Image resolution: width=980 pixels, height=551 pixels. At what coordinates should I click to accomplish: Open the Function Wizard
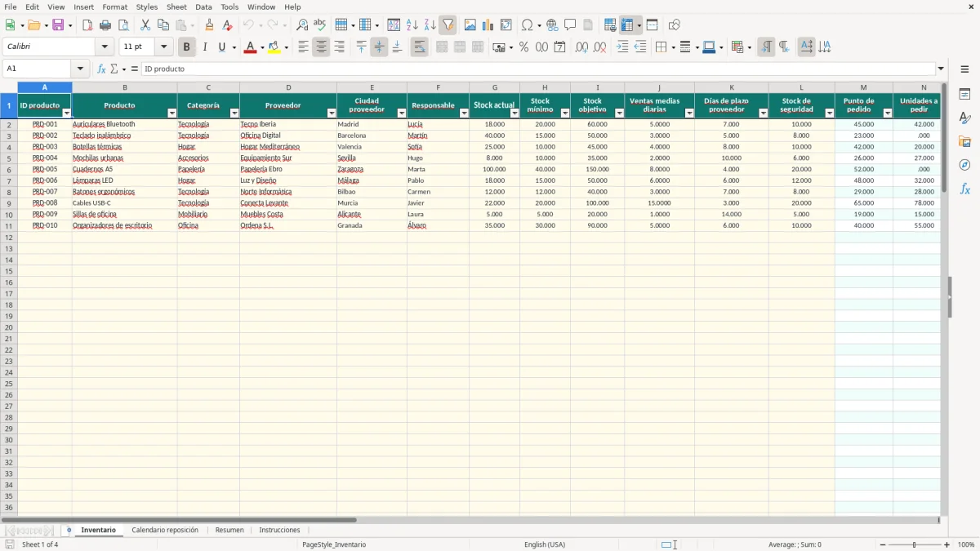102,69
